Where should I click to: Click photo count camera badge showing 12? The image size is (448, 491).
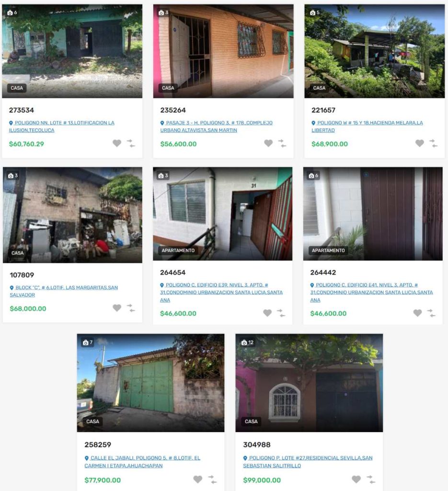(x=247, y=342)
